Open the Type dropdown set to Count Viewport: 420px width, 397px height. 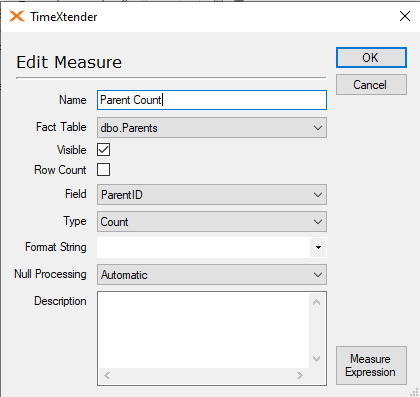pos(212,221)
